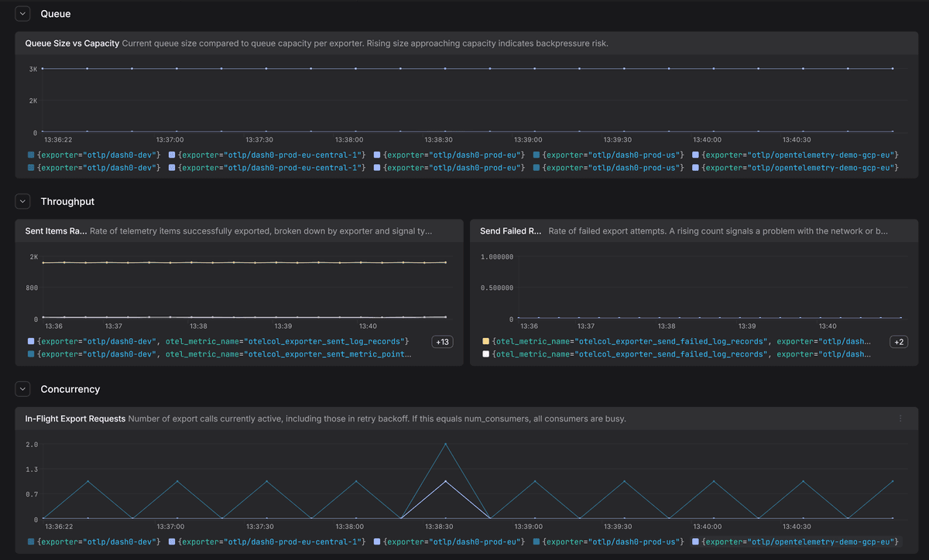
Task: Show the +13 hidden Sent Items series
Action: click(444, 342)
